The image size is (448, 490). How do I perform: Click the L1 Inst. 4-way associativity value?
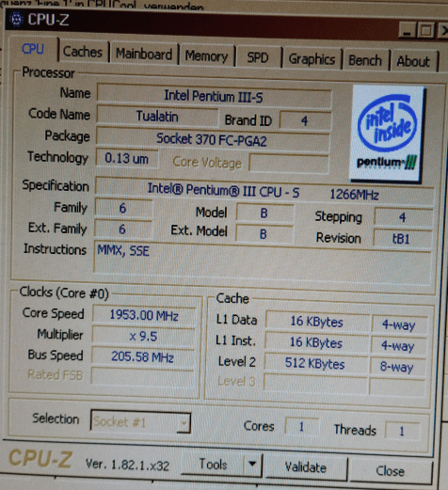(x=398, y=345)
